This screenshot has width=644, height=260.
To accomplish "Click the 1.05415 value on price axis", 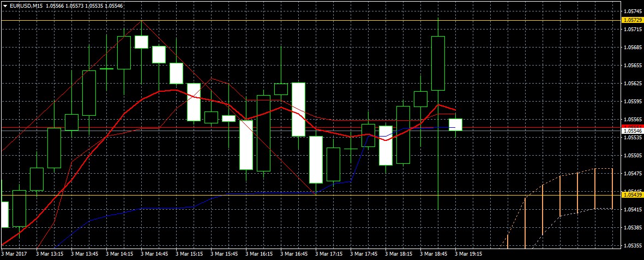I will point(633,209).
